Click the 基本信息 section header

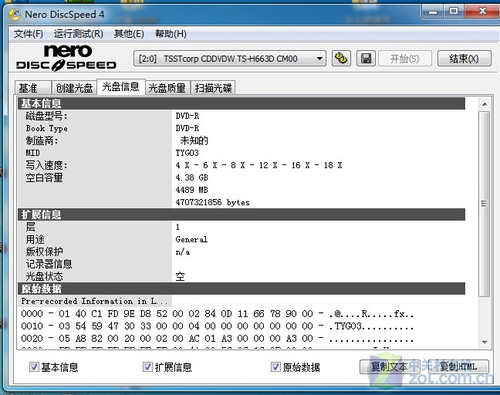241,104
